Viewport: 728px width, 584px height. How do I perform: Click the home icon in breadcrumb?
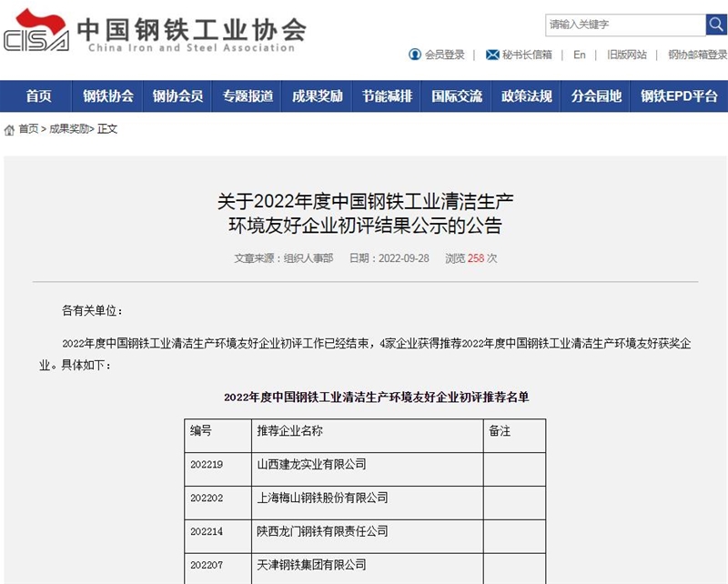click(9, 130)
